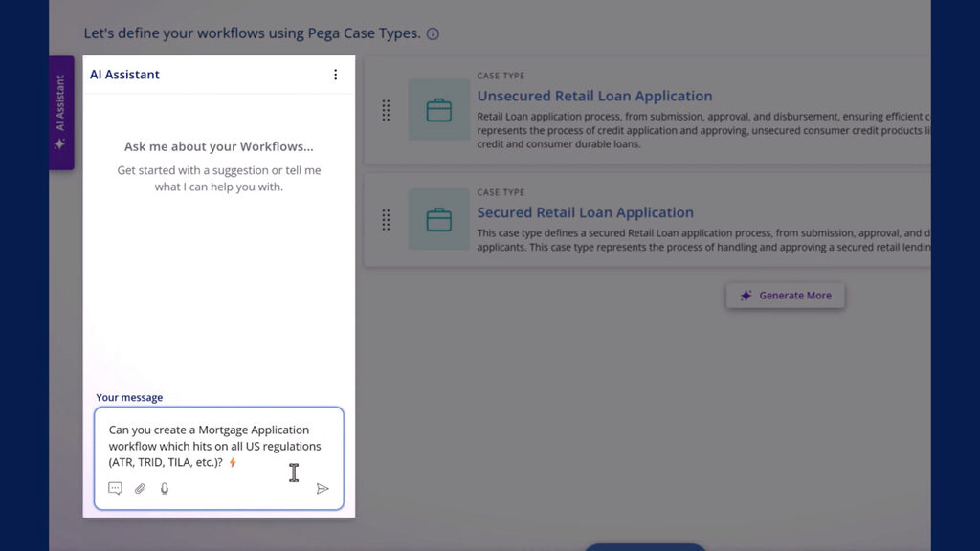Viewport: 980px width, 551px height.
Task: Click the briefcase icon on Unsecured Retail Loan card
Action: 438,109
